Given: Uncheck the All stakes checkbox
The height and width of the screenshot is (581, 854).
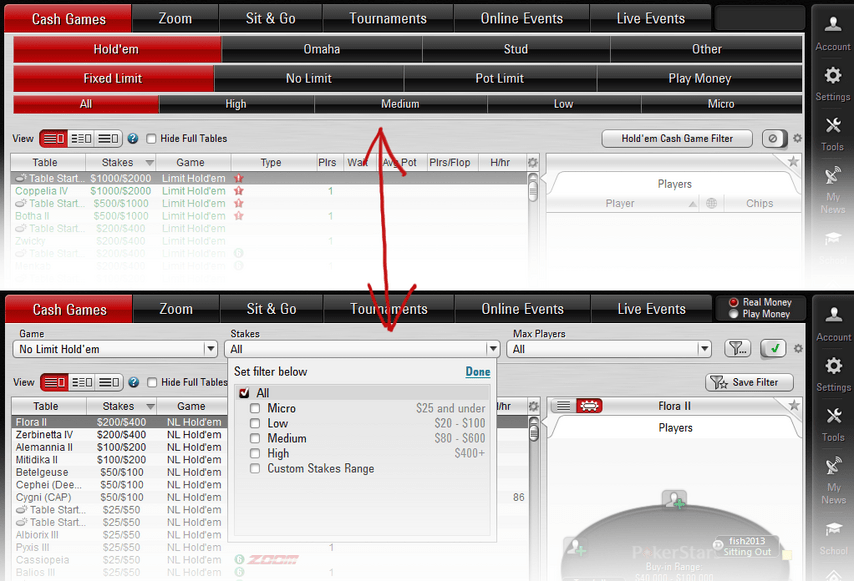Looking at the screenshot, I should (x=245, y=393).
